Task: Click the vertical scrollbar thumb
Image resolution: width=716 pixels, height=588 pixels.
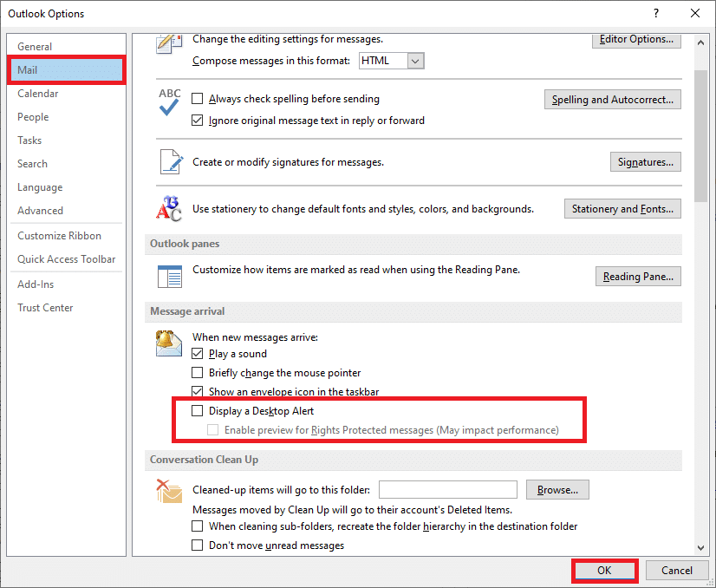Action: point(701,135)
